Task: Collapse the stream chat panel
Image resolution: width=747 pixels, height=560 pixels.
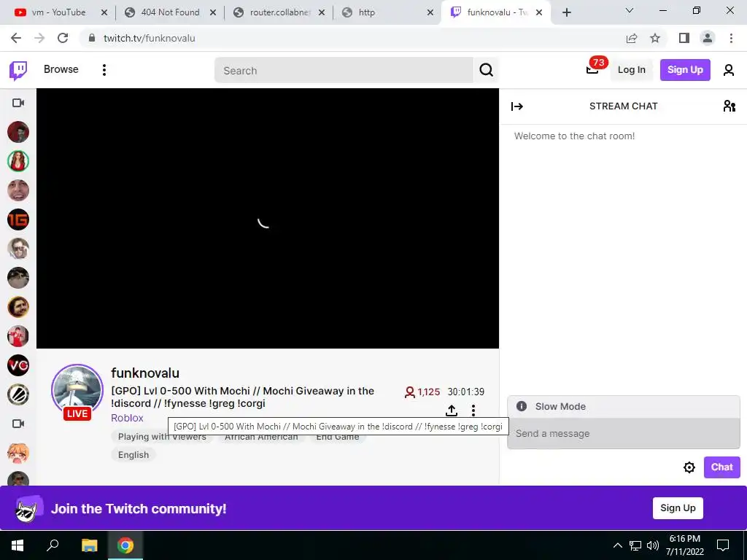Action: click(517, 106)
